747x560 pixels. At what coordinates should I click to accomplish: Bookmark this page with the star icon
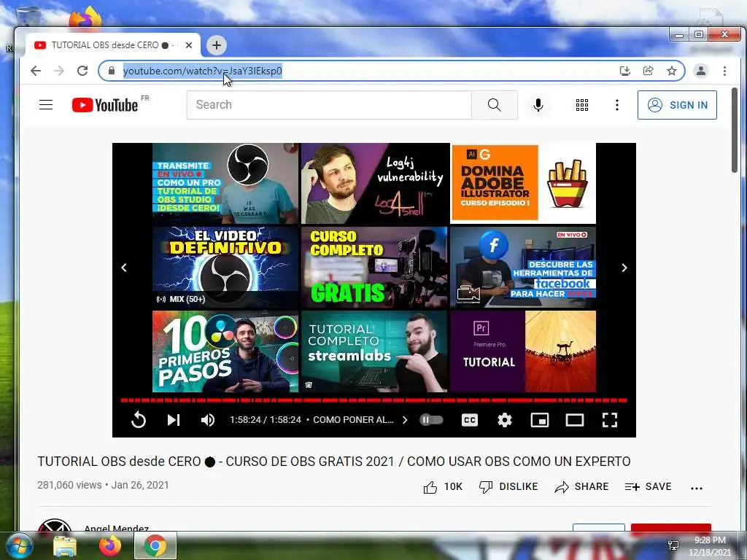coord(672,71)
